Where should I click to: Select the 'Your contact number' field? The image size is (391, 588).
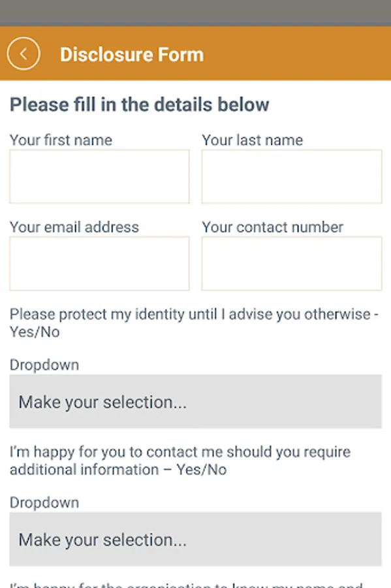point(291,263)
